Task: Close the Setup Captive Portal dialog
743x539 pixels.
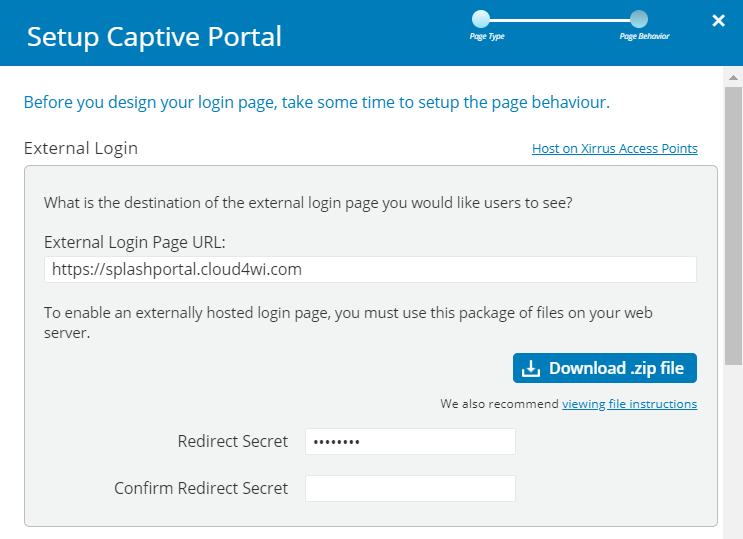Action: click(x=718, y=20)
